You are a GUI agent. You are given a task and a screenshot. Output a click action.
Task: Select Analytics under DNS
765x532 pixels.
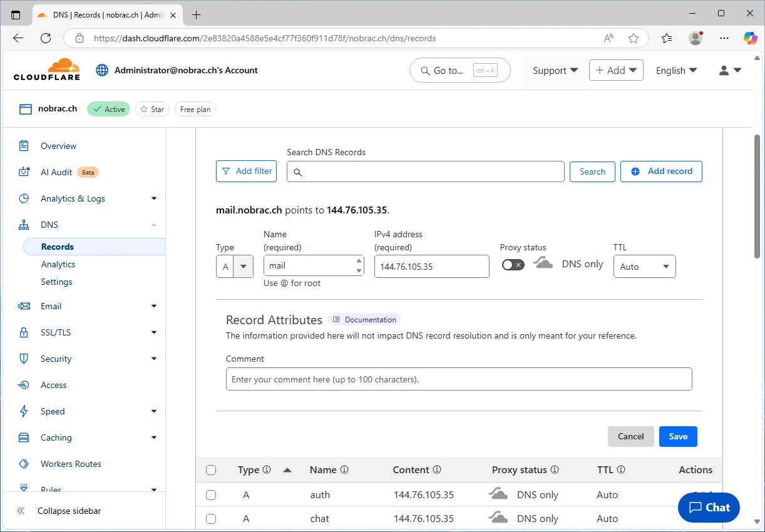pos(58,264)
